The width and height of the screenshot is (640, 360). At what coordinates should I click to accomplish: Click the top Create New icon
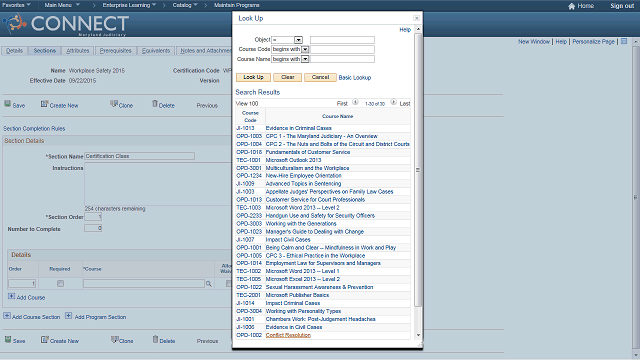pyautogui.click(x=44, y=104)
